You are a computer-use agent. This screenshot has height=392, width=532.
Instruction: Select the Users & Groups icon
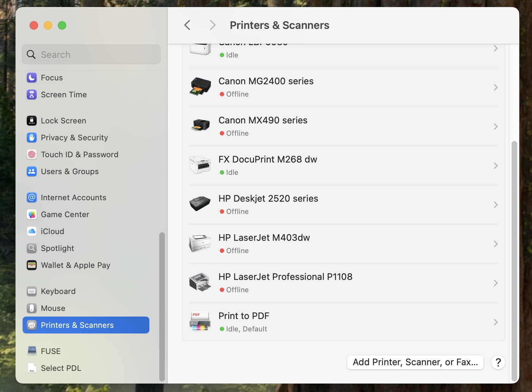click(x=32, y=171)
